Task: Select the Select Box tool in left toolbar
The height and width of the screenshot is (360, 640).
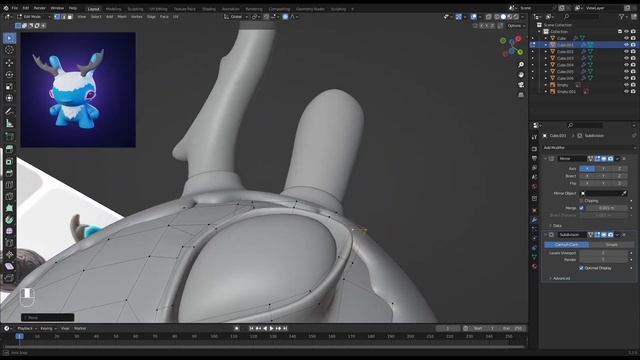Action: [9, 38]
